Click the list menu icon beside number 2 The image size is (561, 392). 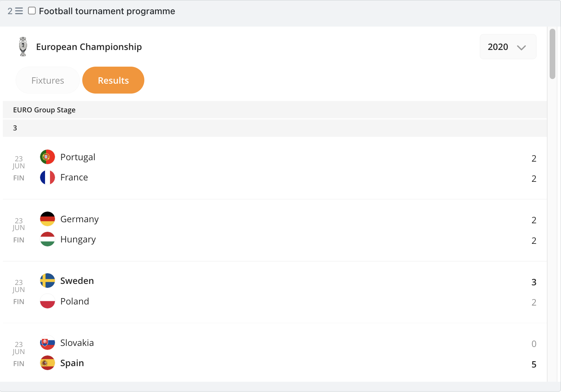[x=19, y=11]
